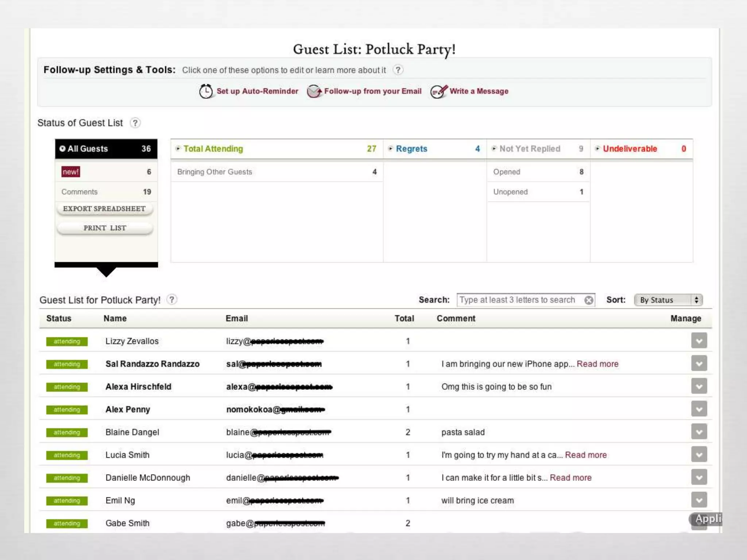The height and width of the screenshot is (560, 747).
Task: Open the Sort By Status dropdown
Action: coord(668,300)
